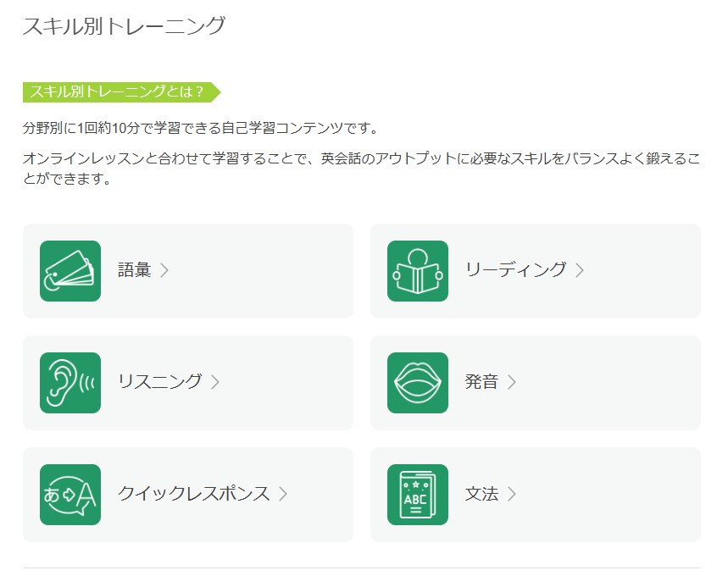
Task: Open the リスニング training card
Action: [188, 382]
